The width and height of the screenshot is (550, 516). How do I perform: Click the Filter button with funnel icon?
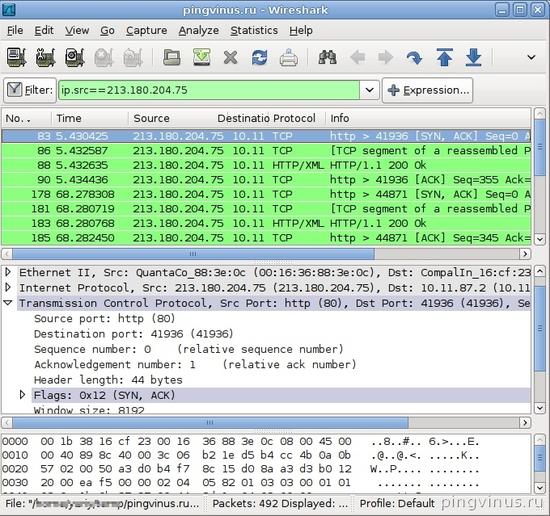pos(30,90)
